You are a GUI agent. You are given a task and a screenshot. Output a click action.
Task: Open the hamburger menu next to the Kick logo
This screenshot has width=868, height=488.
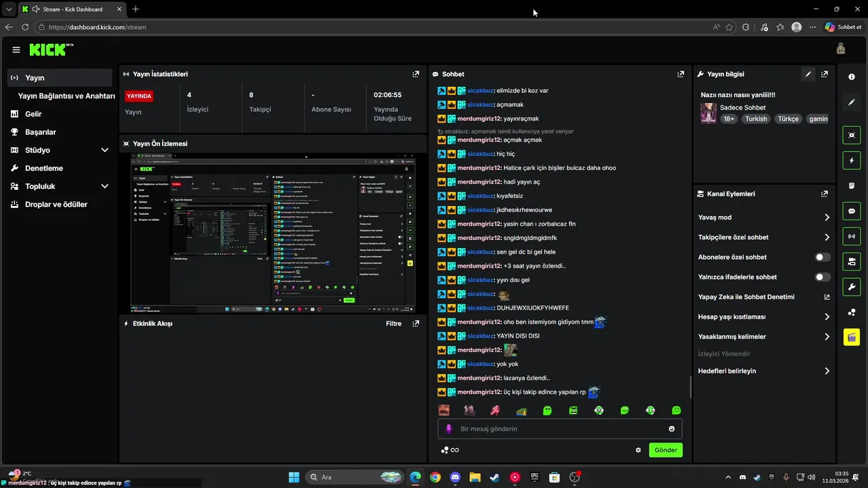click(16, 49)
